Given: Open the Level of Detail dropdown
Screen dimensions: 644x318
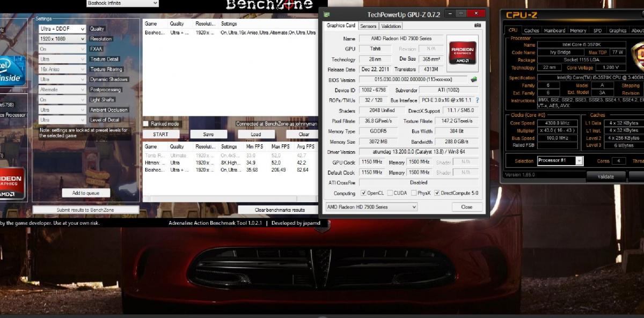Looking at the screenshot, I should coord(62,120).
